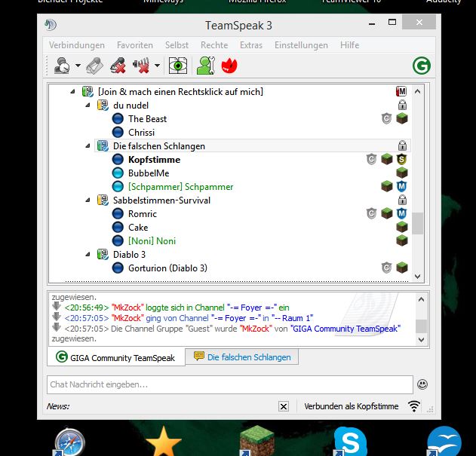Click the red flame toolbar icon

229,66
